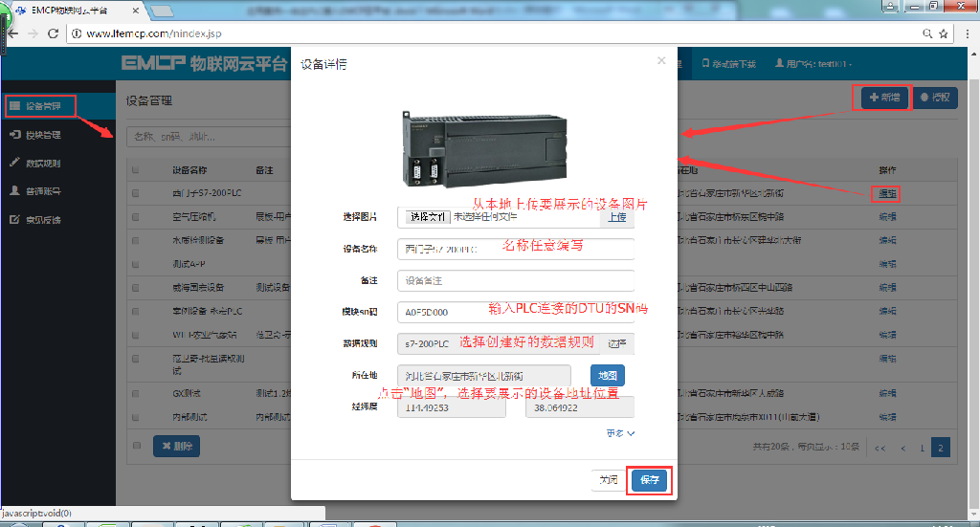The height and width of the screenshot is (527, 980).
Task: Click the device search box
Action: 209,137
